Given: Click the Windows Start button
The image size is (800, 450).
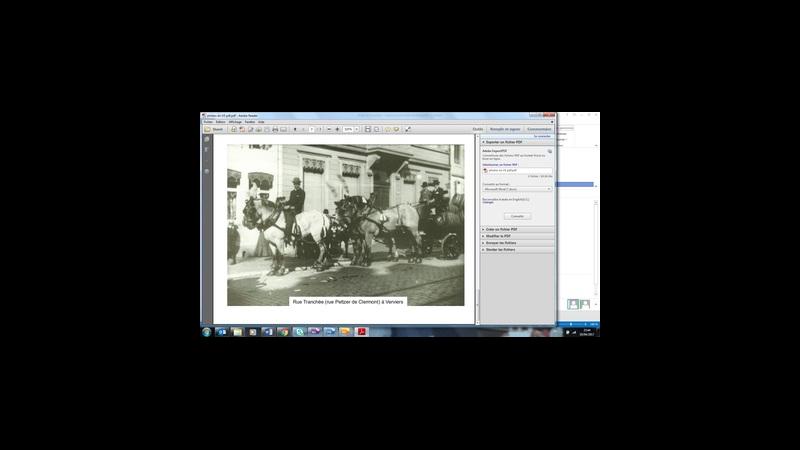Looking at the screenshot, I should 207,332.
